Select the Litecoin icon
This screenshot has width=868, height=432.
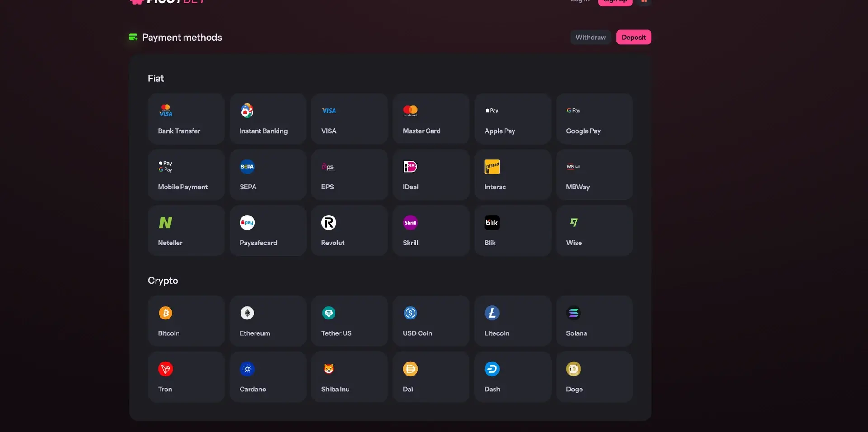click(x=492, y=313)
